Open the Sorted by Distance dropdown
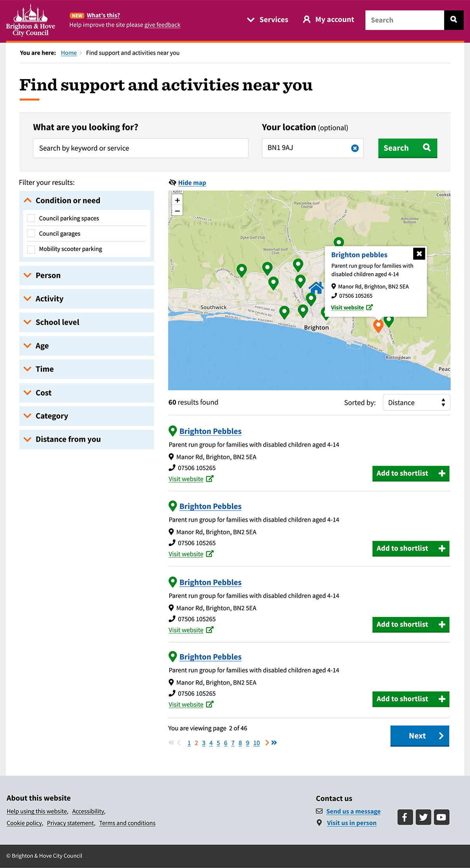This screenshot has width=470, height=868. click(x=416, y=402)
